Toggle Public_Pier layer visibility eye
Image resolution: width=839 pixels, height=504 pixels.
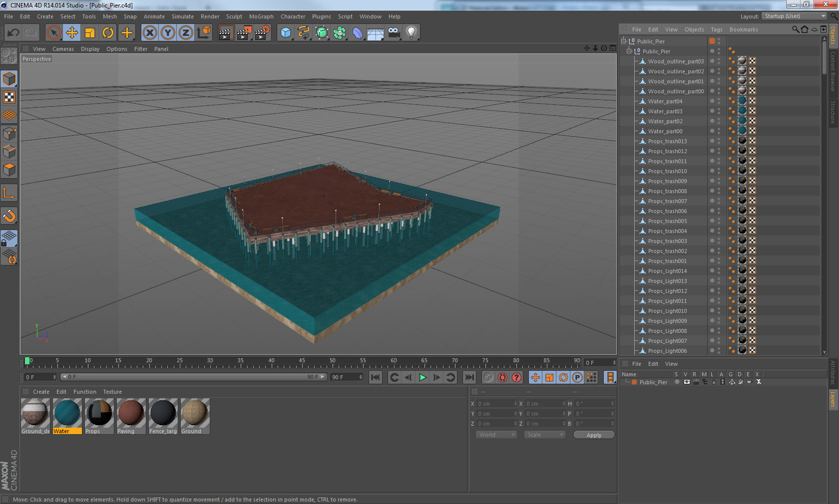(687, 382)
